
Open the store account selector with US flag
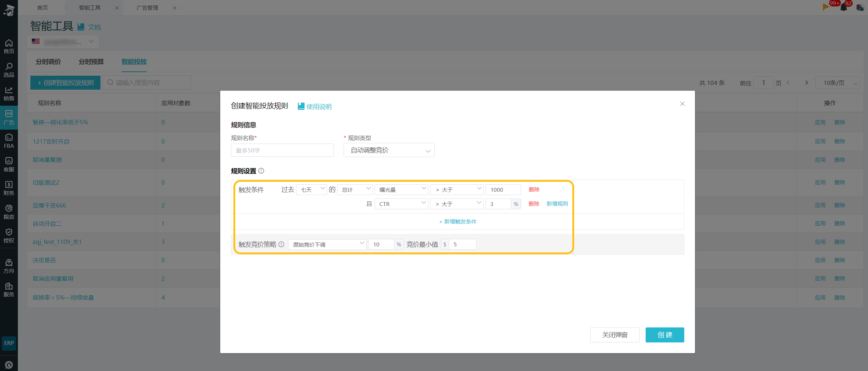(63, 42)
